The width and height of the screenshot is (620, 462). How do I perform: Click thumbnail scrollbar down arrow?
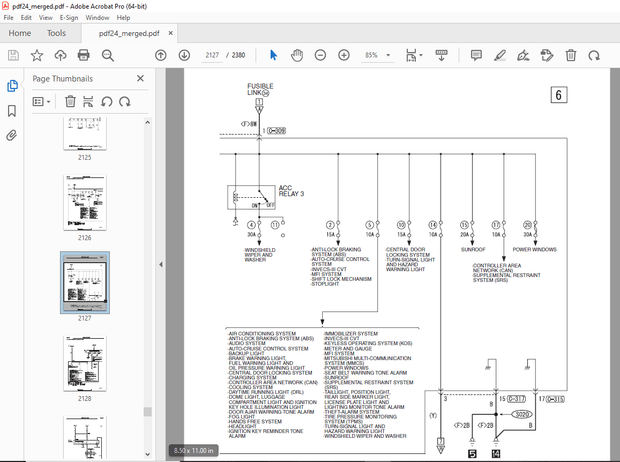pyautogui.click(x=147, y=454)
